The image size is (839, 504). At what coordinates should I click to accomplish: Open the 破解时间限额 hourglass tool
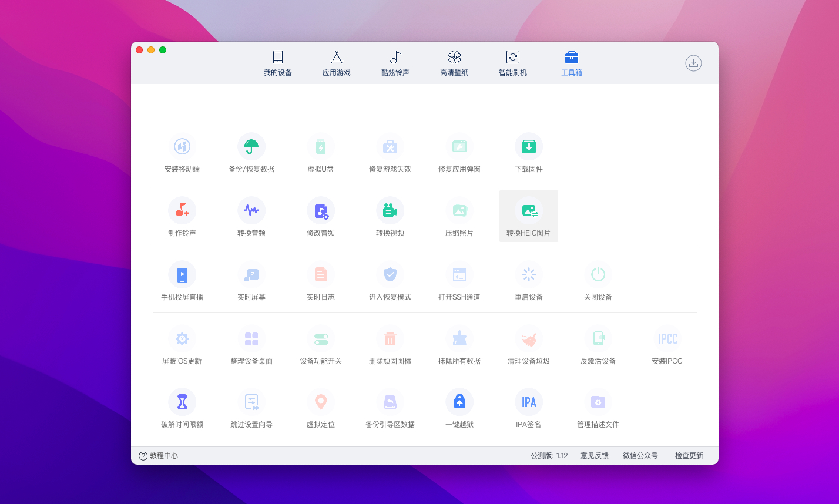point(182,402)
